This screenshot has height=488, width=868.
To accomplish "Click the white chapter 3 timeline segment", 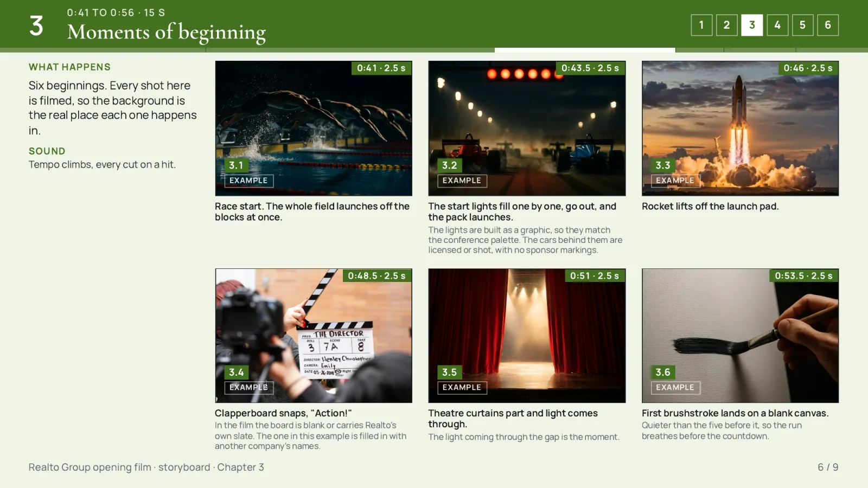I will pyautogui.click(x=585, y=50).
